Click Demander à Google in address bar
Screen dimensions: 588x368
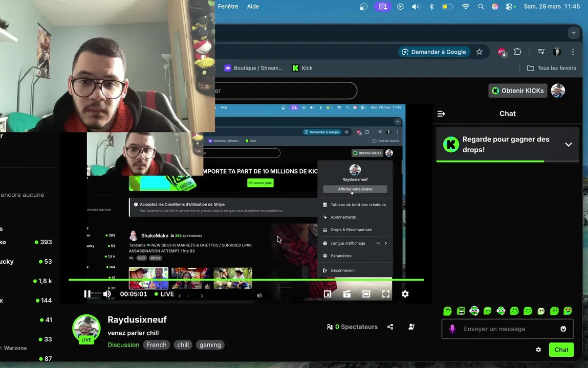point(434,52)
